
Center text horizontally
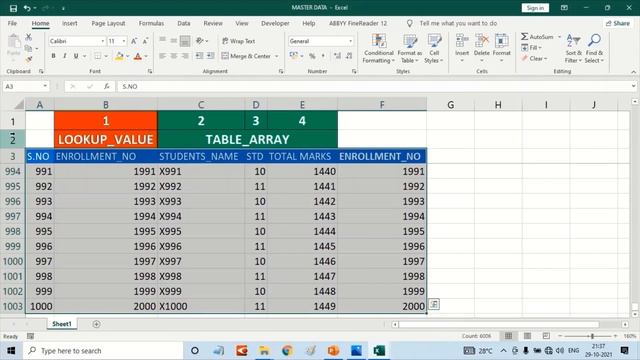click(x=174, y=56)
